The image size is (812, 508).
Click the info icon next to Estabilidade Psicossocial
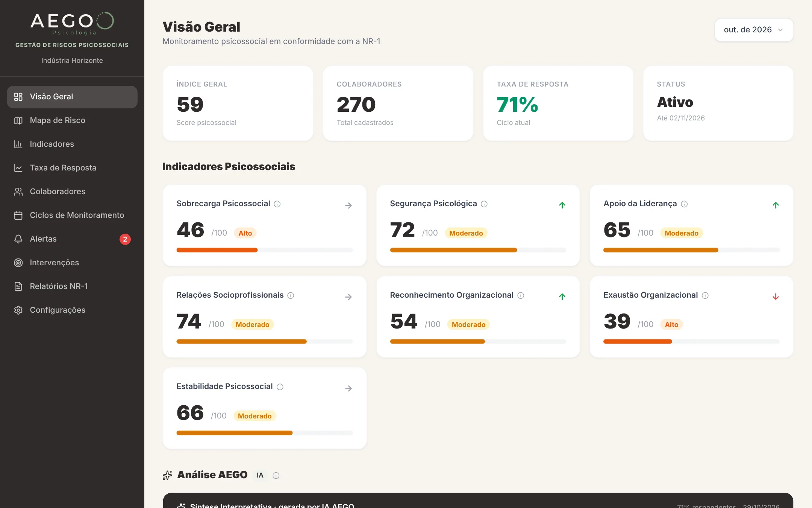(280, 387)
